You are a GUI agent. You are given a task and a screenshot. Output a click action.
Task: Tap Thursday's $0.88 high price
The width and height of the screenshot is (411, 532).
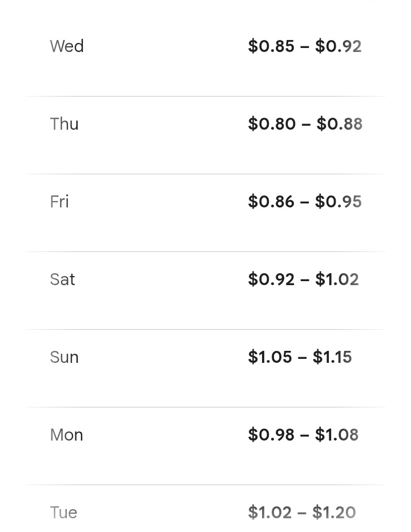point(339,124)
